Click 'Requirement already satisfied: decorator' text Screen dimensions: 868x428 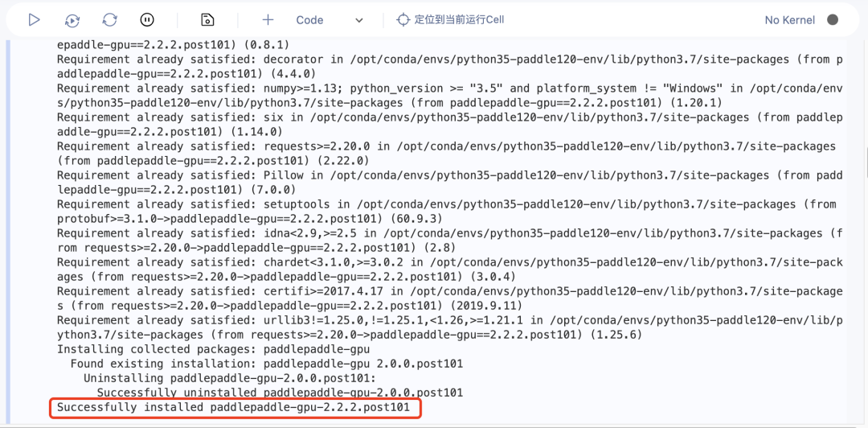click(x=191, y=59)
